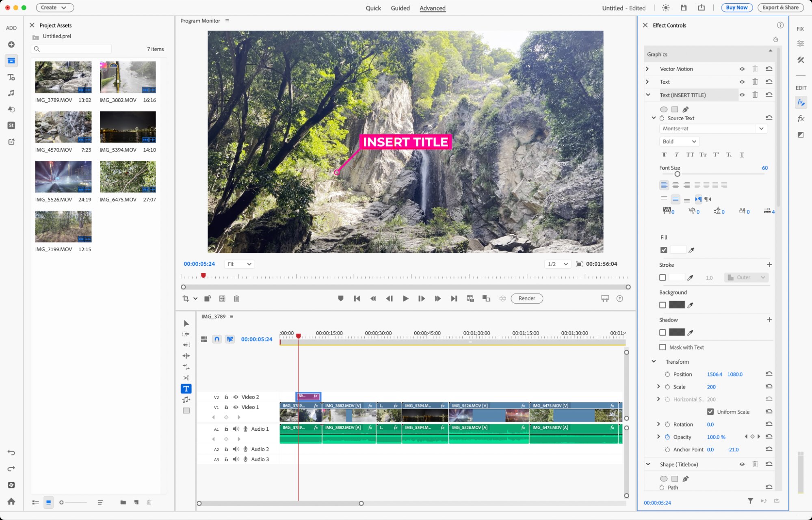Click the white Fill color swatch
The image size is (812, 520).
(678, 250)
